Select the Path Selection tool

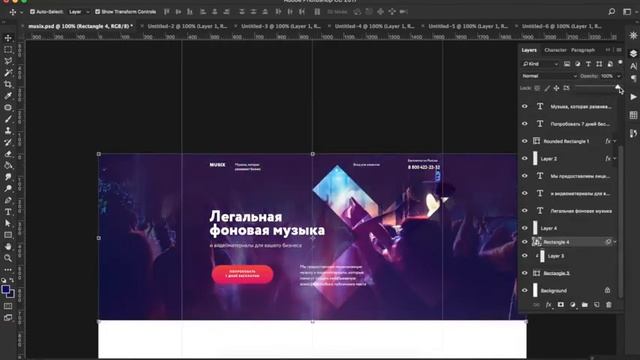(8, 223)
